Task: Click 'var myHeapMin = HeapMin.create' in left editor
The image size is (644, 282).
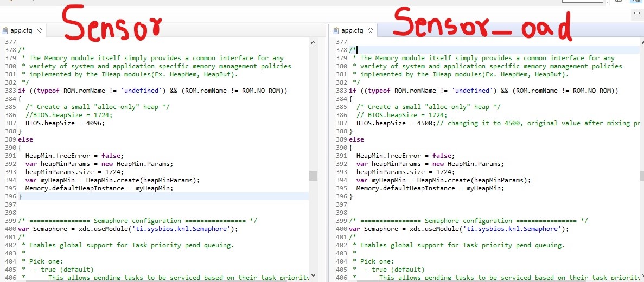Action: point(112,180)
